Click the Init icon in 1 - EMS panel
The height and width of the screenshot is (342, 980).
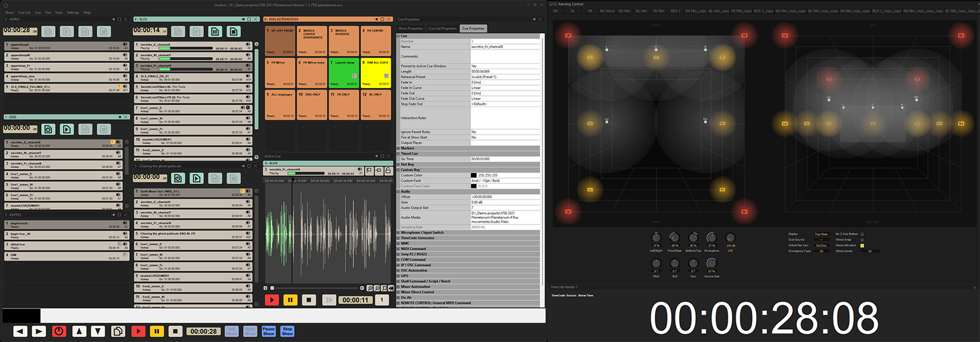coord(48,129)
